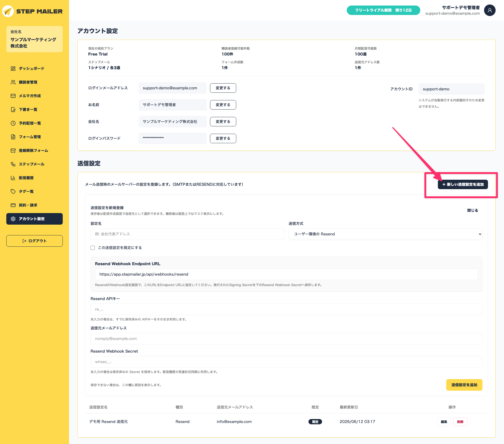The height and width of the screenshot is (444, 504).
Task: Close the new sending settings form with 閉じる
Action: (472, 210)
